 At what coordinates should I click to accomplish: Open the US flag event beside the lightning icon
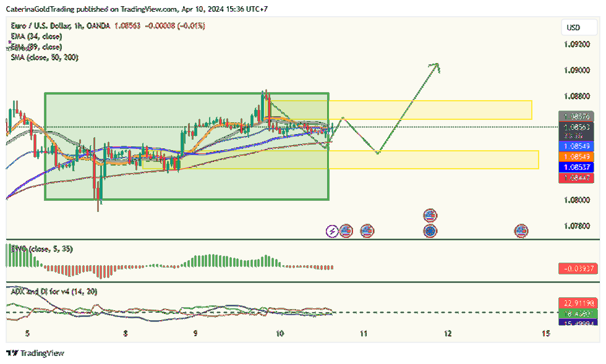tap(346, 231)
